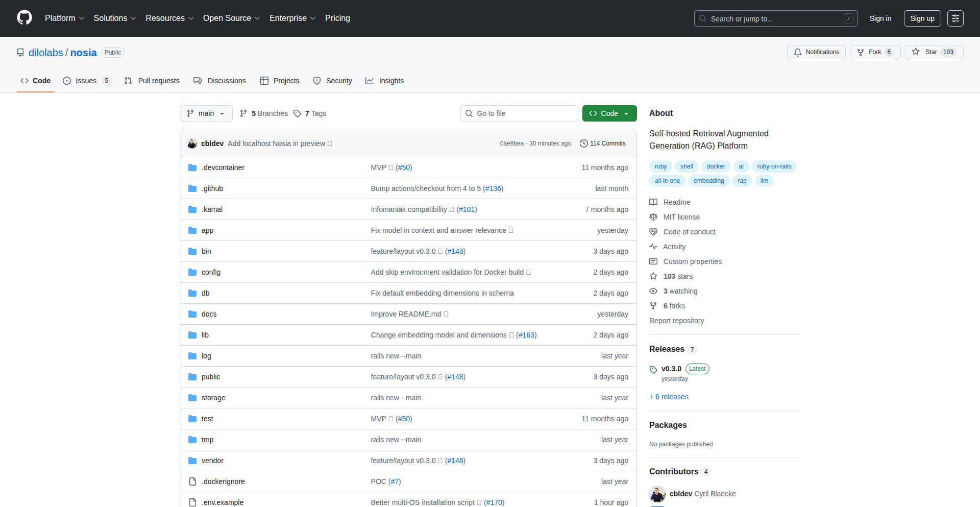
Task: Expand the main branch dropdown
Action: click(x=206, y=113)
